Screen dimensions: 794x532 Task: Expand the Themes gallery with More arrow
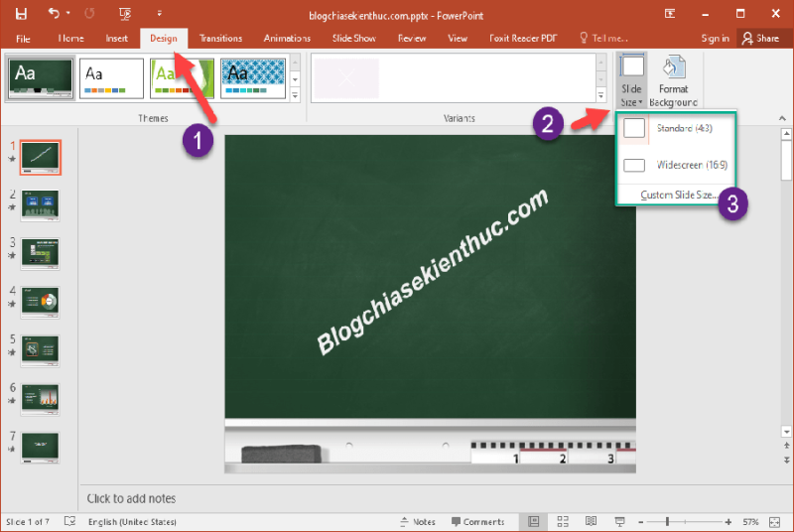(x=295, y=95)
